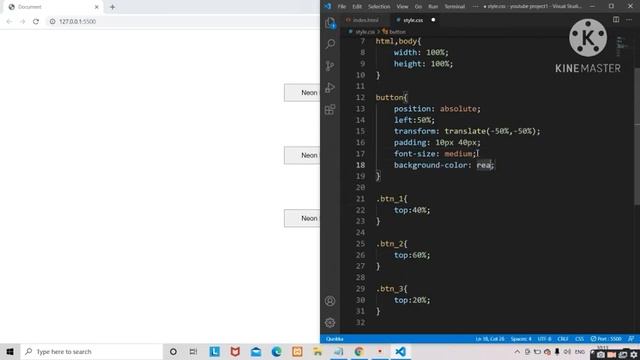Click the third Neon button on the page
640x360 pixels.
pyautogui.click(x=302, y=218)
